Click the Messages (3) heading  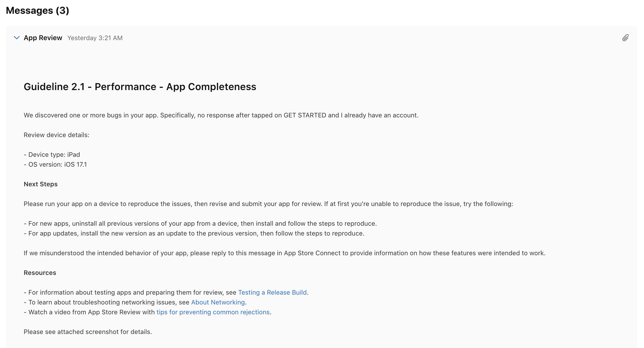pyautogui.click(x=37, y=11)
